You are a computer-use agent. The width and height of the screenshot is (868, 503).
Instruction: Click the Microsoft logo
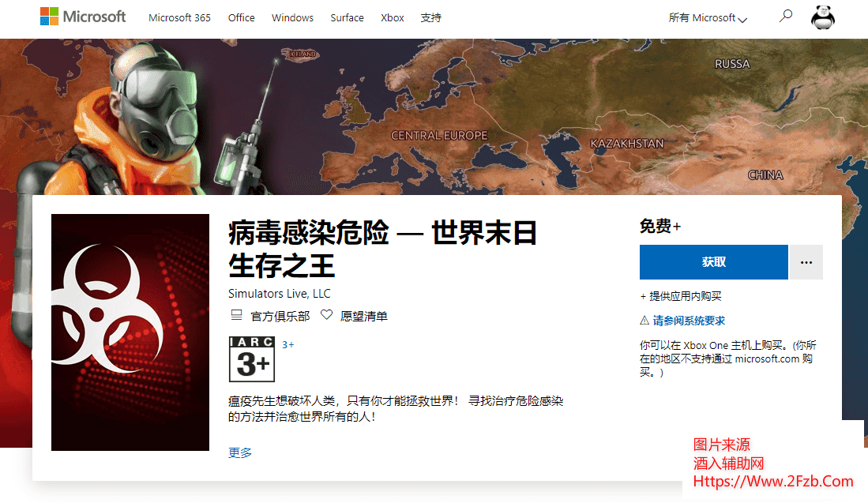point(83,17)
